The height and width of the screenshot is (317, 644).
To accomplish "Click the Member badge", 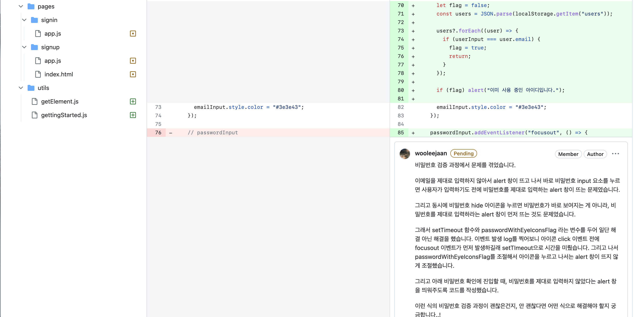I will (568, 154).
